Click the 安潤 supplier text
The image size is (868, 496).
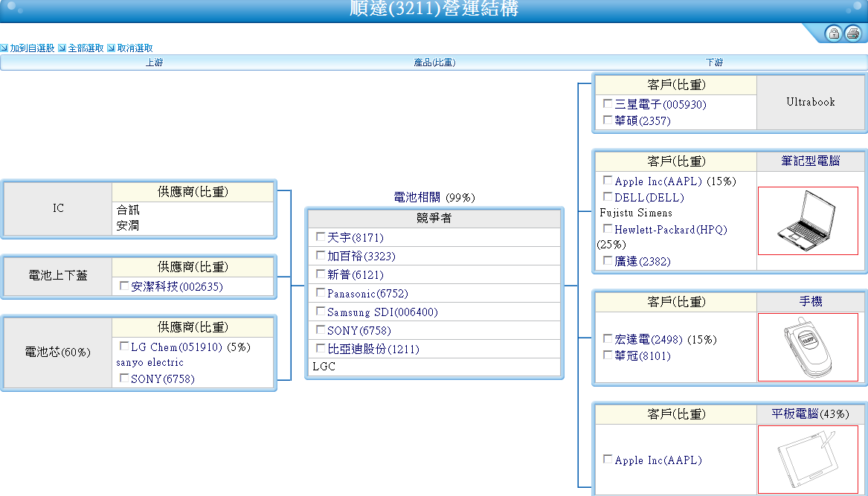(x=128, y=225)
